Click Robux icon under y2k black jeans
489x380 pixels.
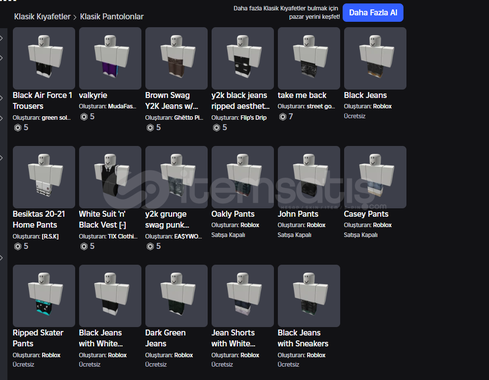[216, 128]
